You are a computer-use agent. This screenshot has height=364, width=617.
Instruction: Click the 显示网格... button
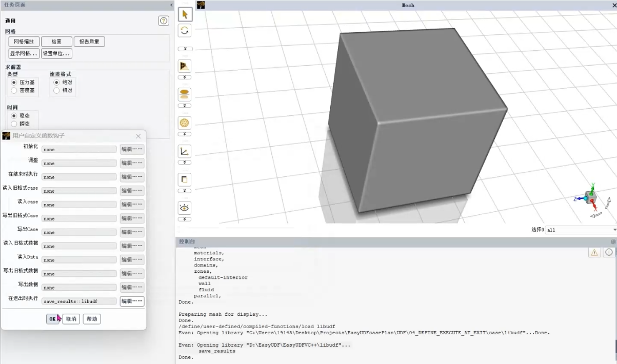(24, 53)
